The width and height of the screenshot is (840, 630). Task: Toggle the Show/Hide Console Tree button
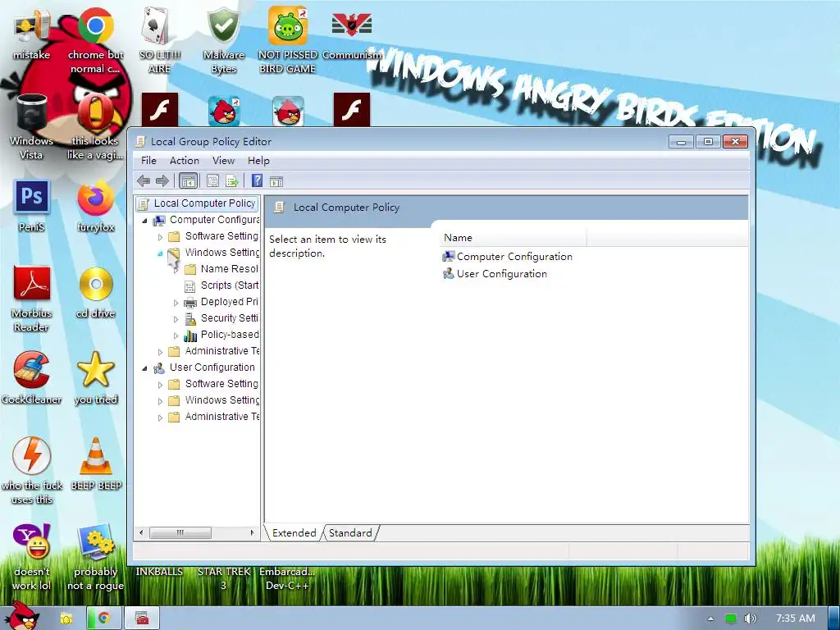point(188,181)
